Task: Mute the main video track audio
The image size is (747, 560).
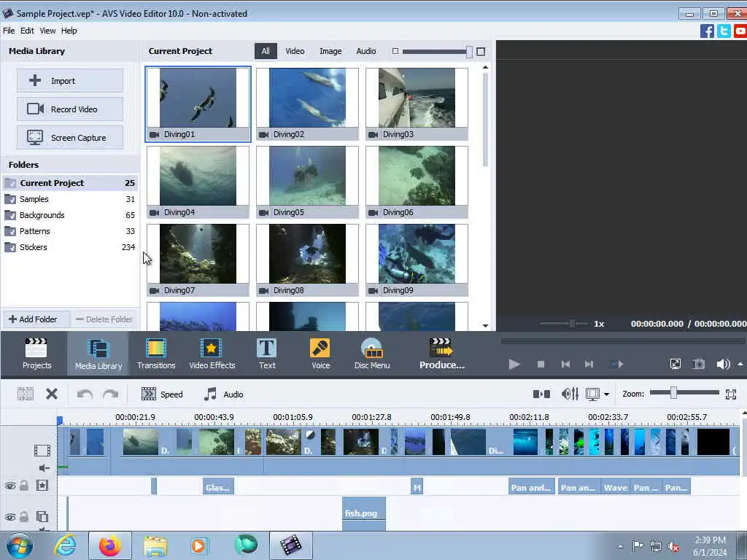Action: pyautogui.click(x=44, y=468)
